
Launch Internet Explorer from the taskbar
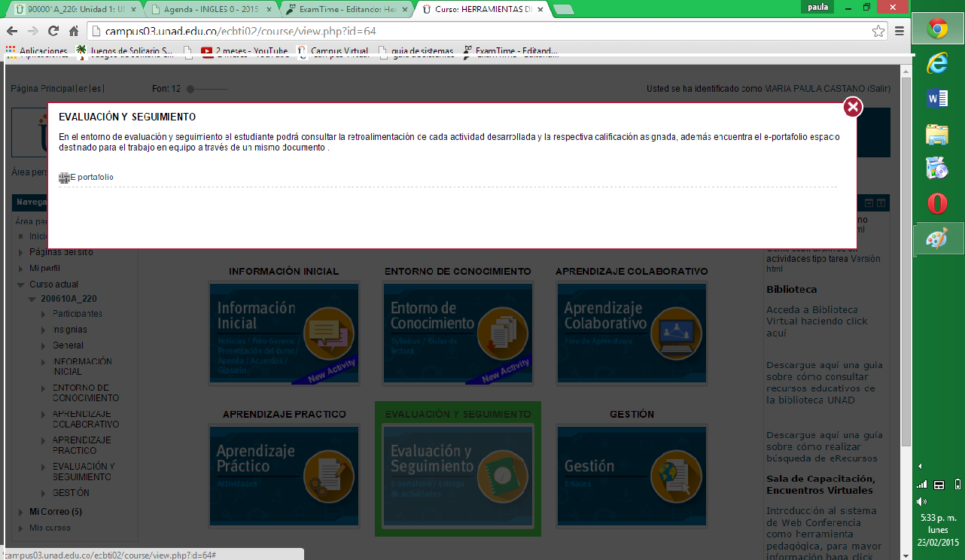click(937, 64)
